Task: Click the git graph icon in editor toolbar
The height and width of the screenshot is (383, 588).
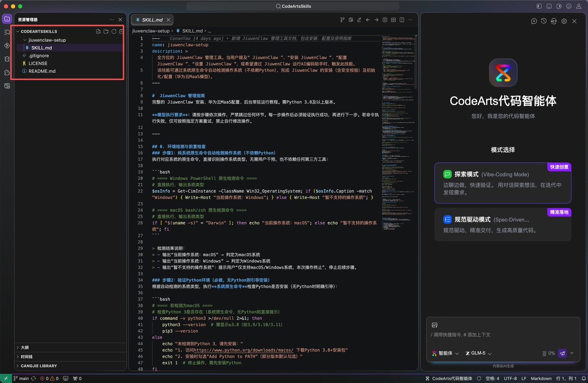Action: 342,20
